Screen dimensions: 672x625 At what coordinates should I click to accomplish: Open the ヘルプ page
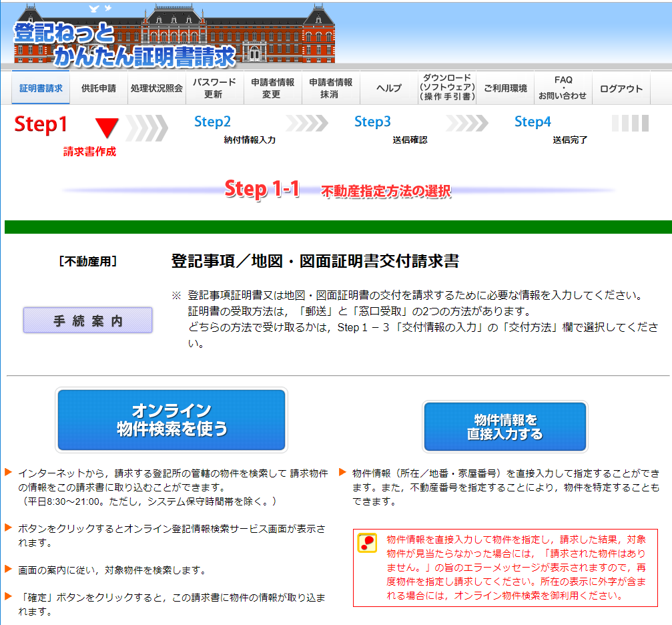coord(388,88)
